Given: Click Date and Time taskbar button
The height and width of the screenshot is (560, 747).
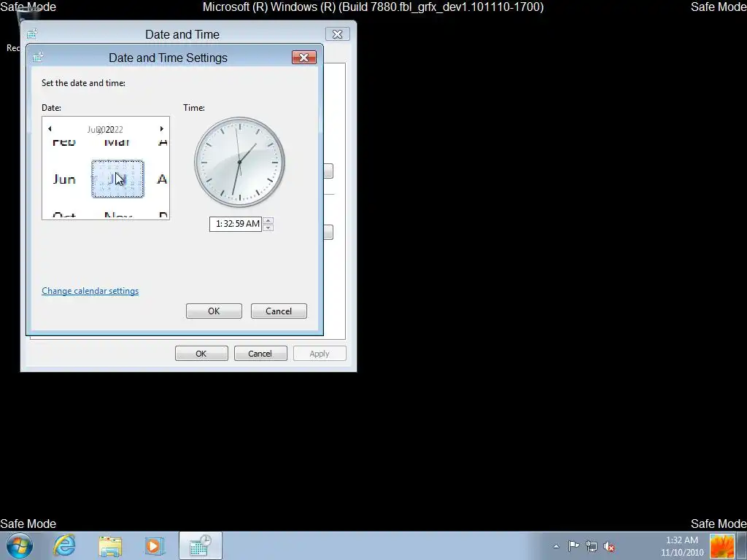Looking at the screenshot, I should point(201,545).
